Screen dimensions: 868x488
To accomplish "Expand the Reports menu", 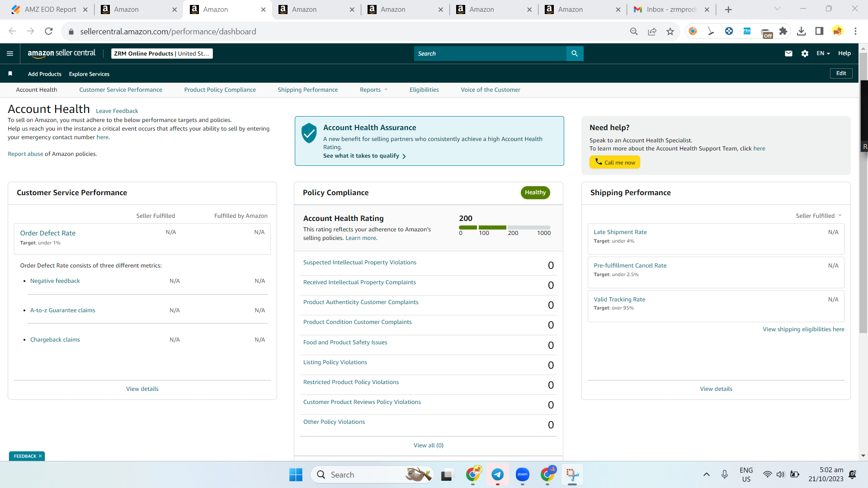I will tap(374, 89).
